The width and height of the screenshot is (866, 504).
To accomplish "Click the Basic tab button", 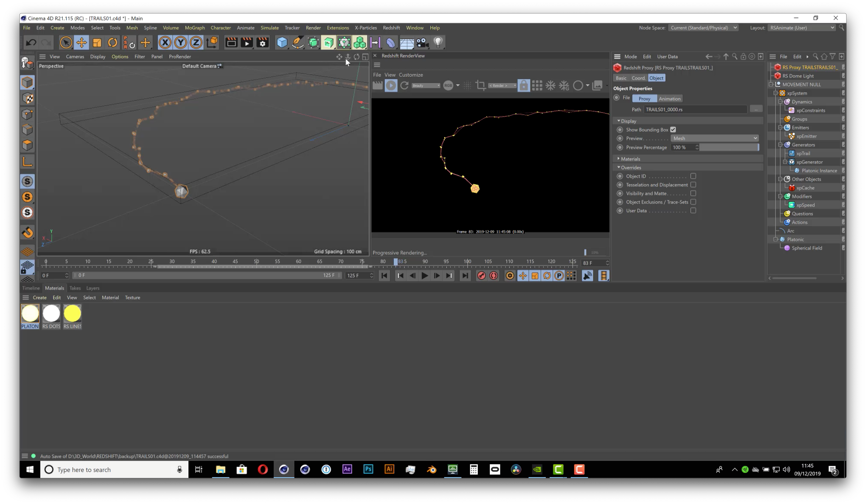I will pos(621,78).
